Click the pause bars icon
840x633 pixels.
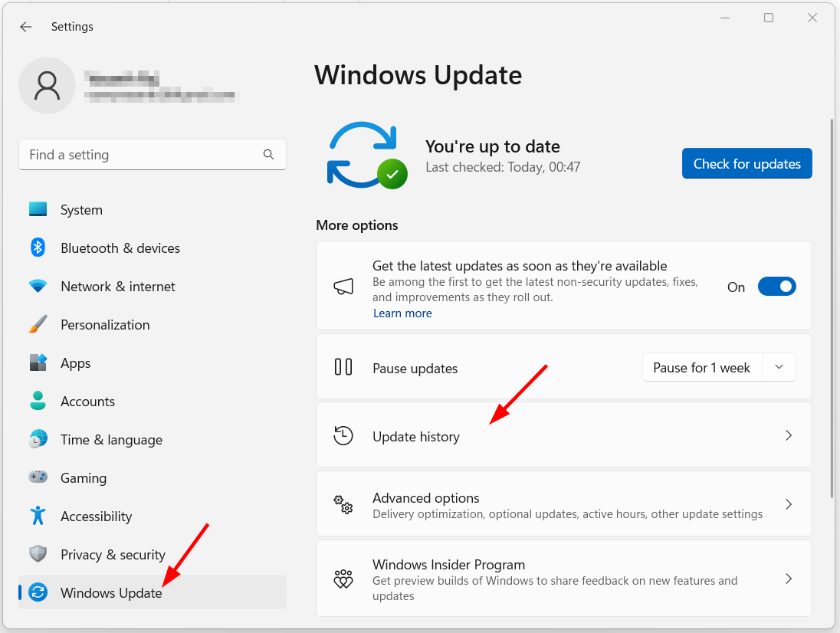click(343, 367)
